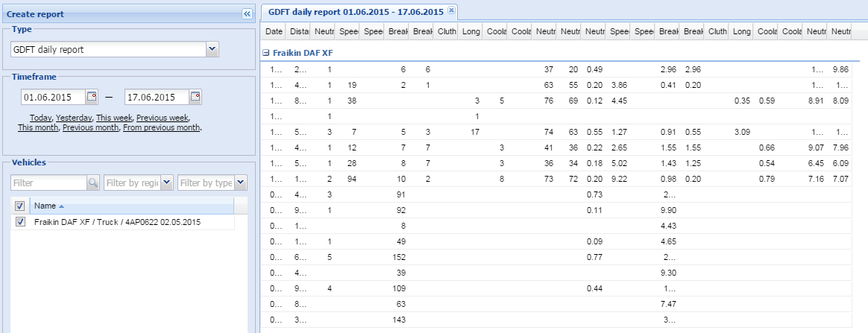Click the vehicle filter search icon
This screenshot has height=333, width=868.
click(x=93, y=183)
